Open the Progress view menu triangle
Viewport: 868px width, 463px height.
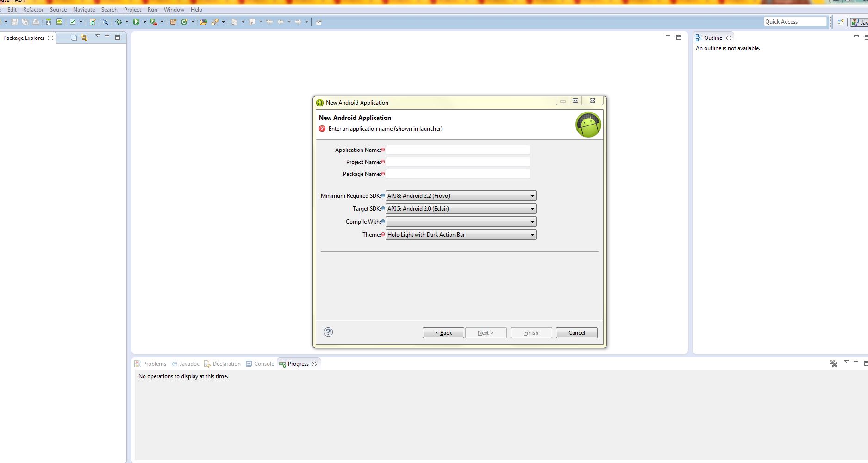[846, 362]
